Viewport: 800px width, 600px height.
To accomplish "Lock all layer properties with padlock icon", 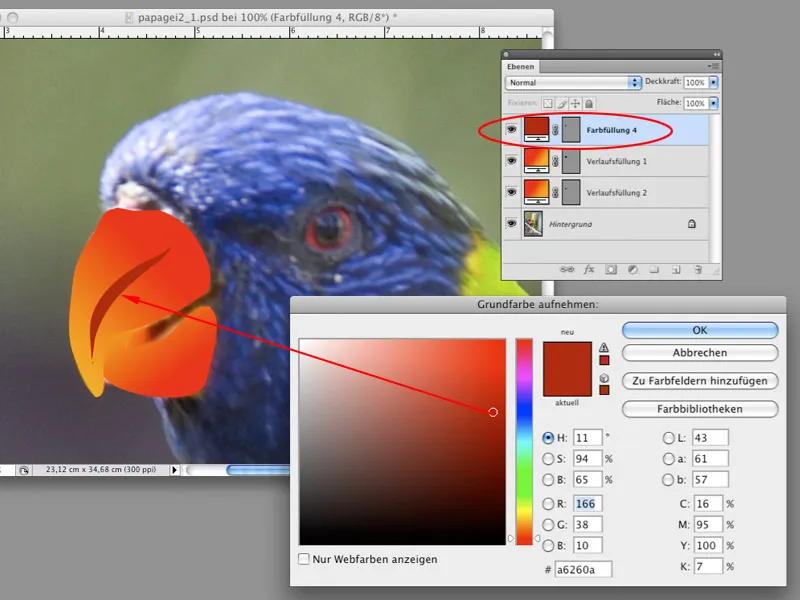I will point(589,102).
